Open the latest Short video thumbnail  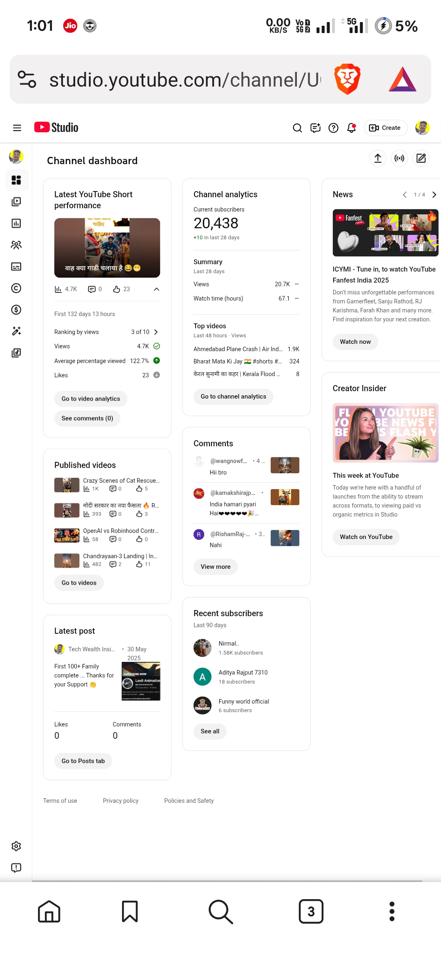107,248
